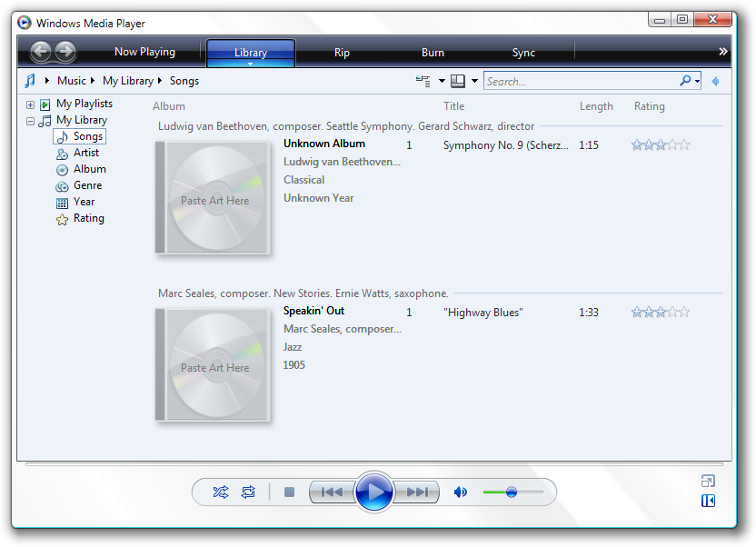Click the Unknown Album title
The height and width of the screenshot is (547, 756).
tap(324, 144)
